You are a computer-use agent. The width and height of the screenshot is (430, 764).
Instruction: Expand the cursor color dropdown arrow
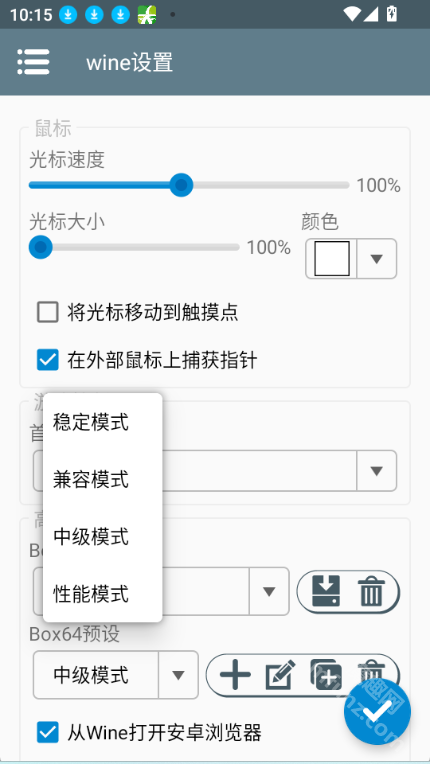click(376, 259)
